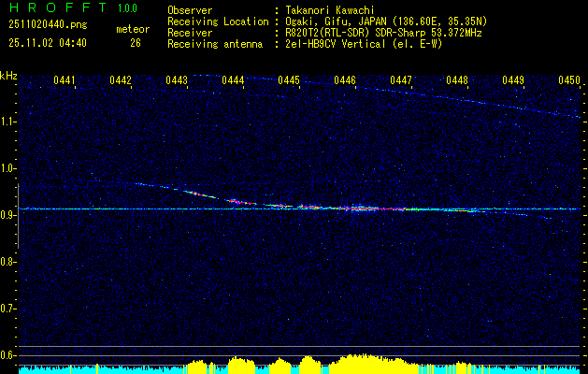Image resolution: width=588 pixels, height=374 pixels.
Task: Click the observer name Takanori Kawachi
Action: click(330, 10)
